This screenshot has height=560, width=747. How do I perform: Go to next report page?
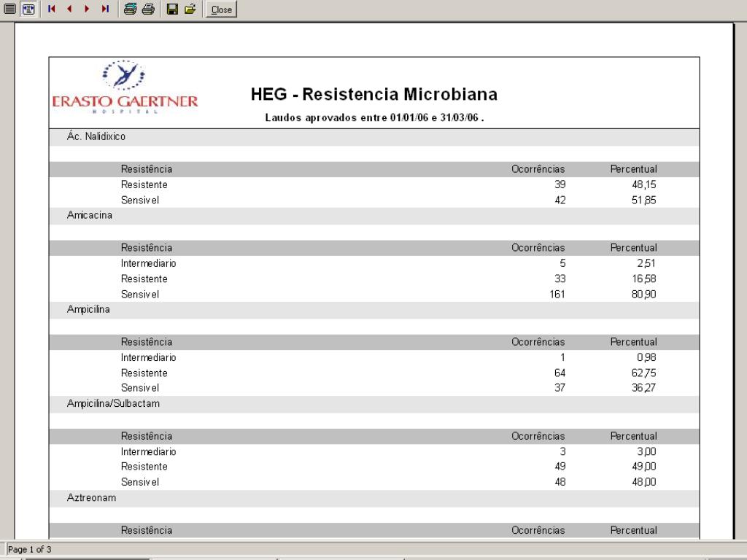coord(87,9)
